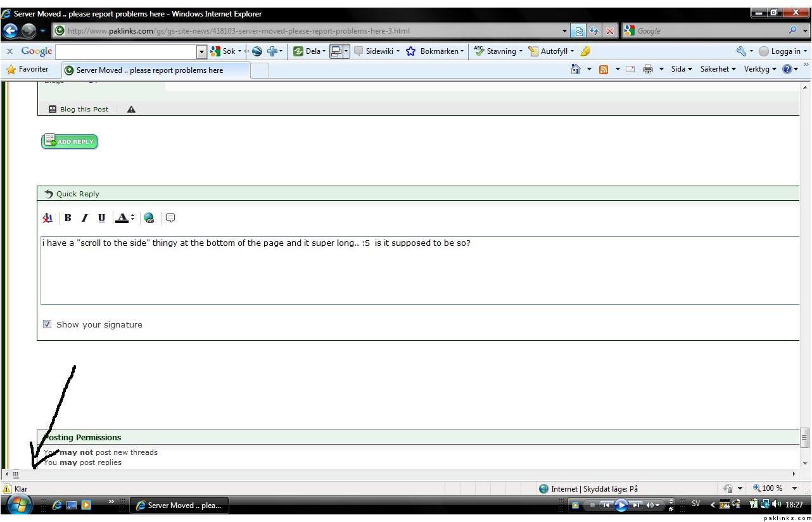Open the Sida dropdown menu
812x522 pixels.
682,70
